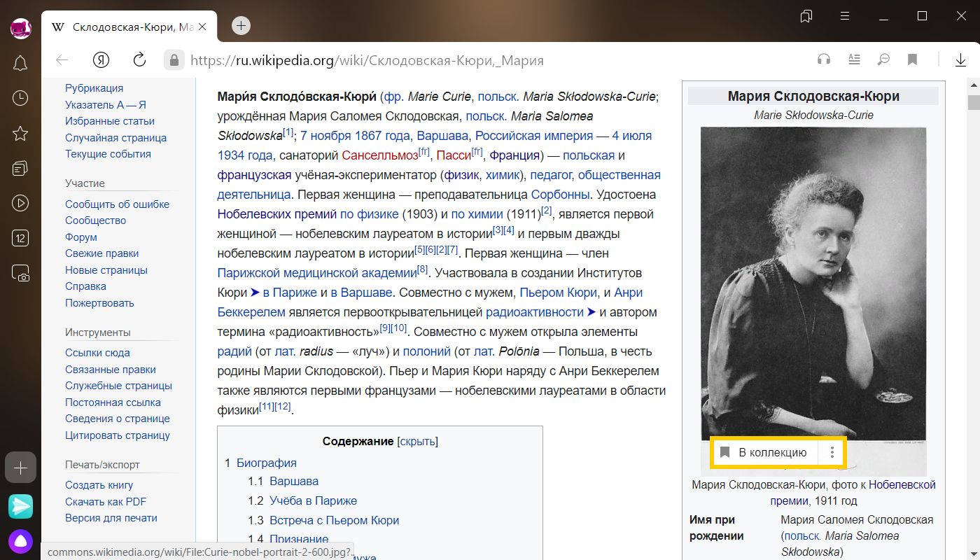Open three-dot menu beside 'В коллекцию'
Viewport: 980px width, 560px height.
832,452
